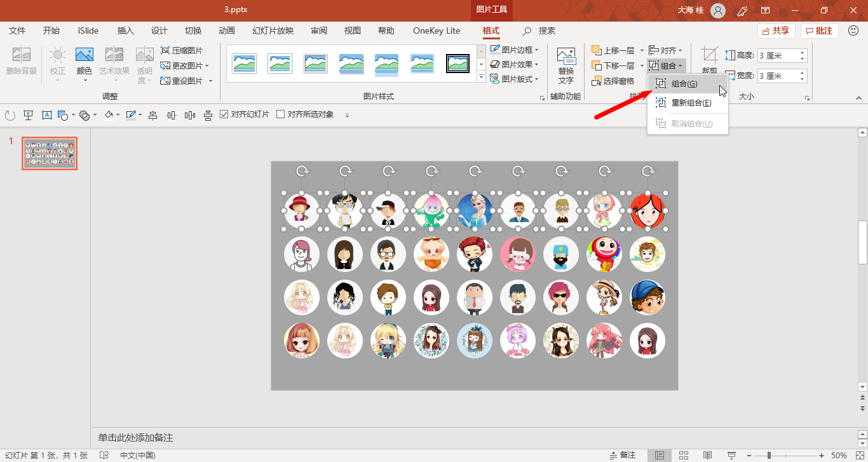Click the user account avatar icon
The image size is (868, 462).
coord(718,10)
